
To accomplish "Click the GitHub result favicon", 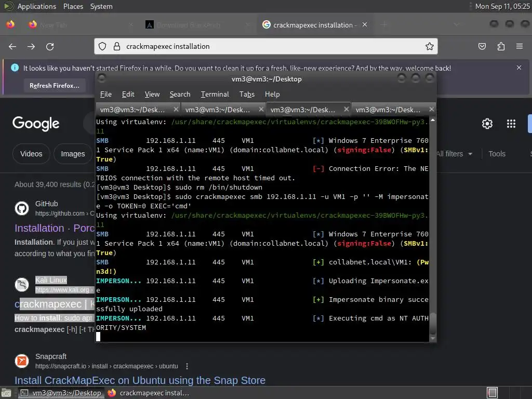I will pyautogui.click(x=22, y=208).
